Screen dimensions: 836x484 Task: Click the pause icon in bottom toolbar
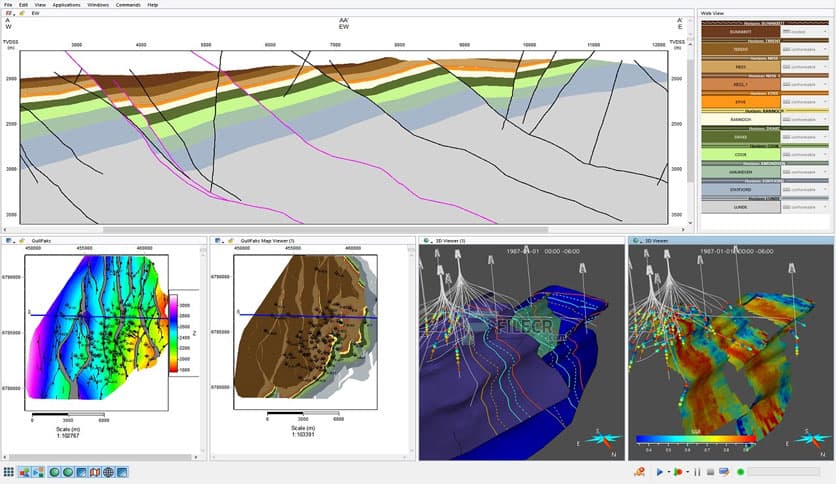click(x=696, y=472)
